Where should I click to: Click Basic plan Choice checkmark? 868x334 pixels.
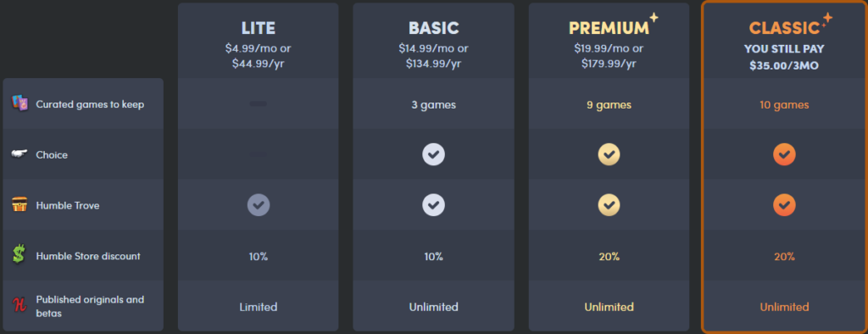(433, 154)
